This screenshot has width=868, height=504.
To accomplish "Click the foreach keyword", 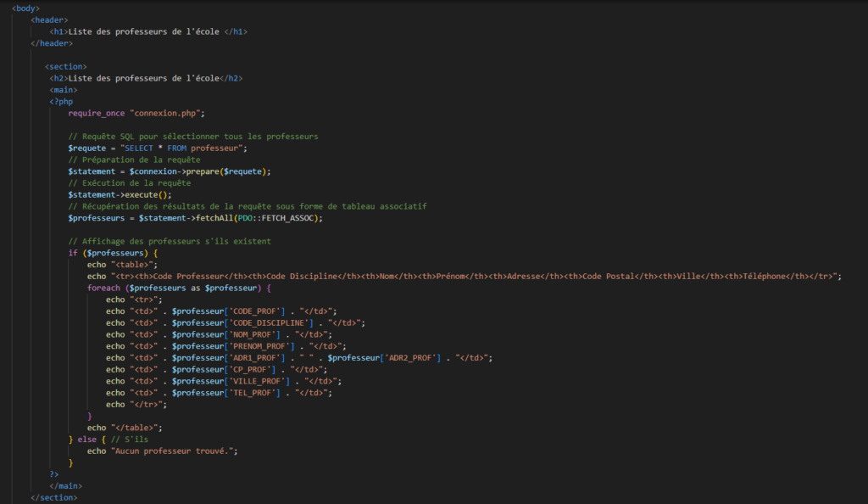I will (x=103, y=288).
